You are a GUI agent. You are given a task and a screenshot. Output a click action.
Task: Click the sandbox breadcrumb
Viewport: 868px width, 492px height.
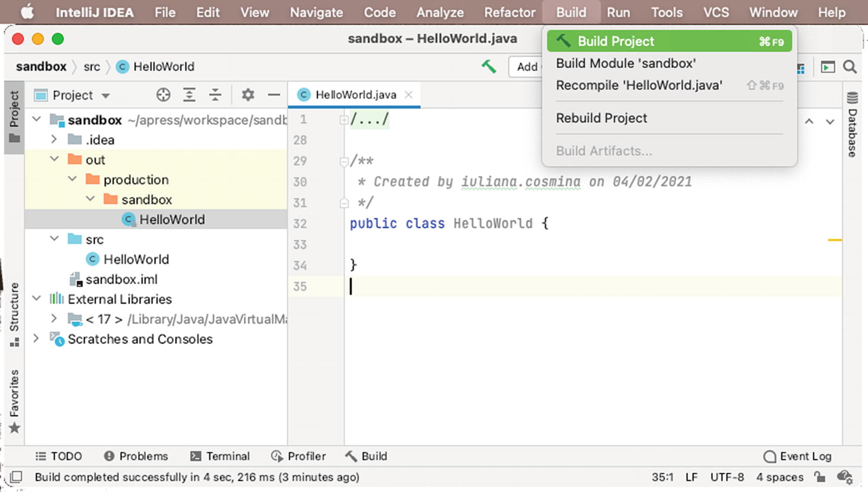pyautogui.click(x=41, y=67)
